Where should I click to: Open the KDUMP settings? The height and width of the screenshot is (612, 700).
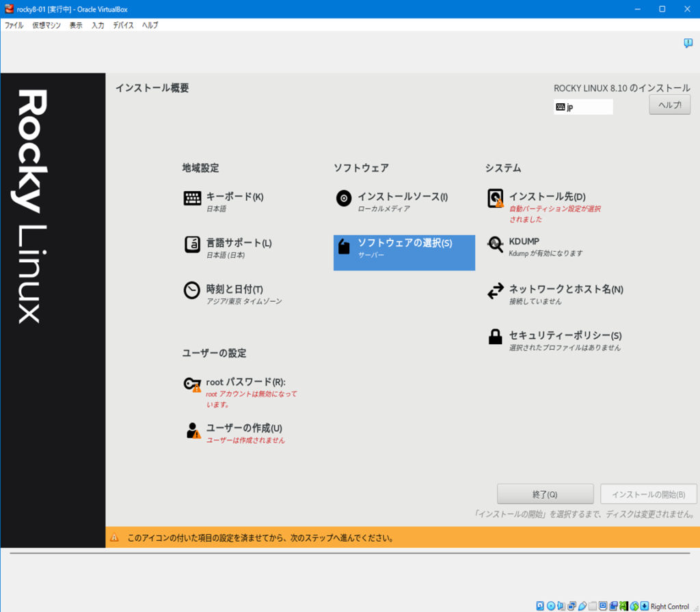[x=535, y=247]
